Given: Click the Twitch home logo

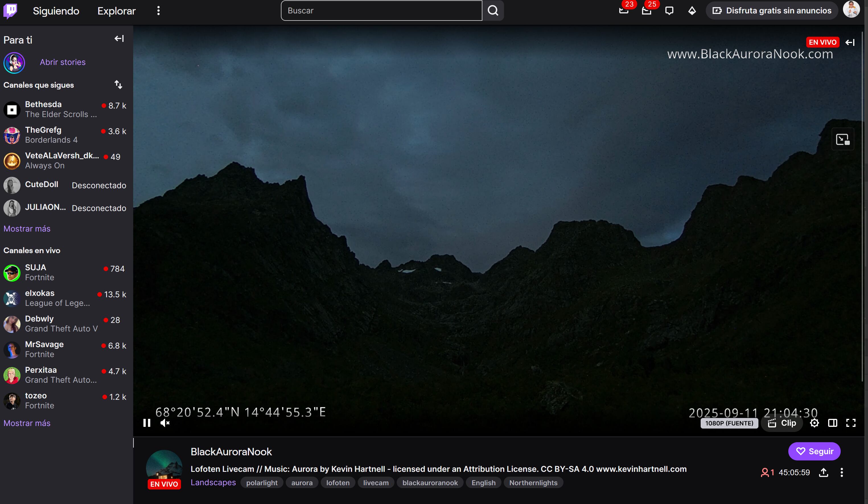Looking at the screenshot, I should 10,10.
